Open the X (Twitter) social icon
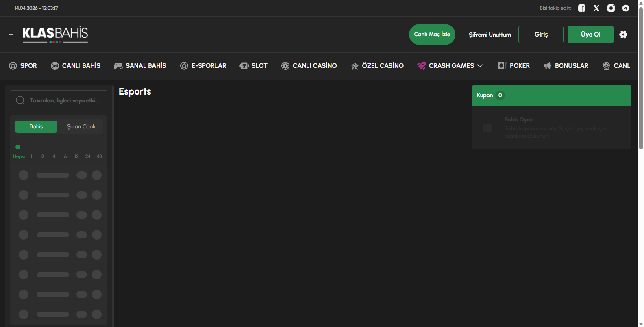This screenshot has width=644, height=327. click(x=596, y=8)
